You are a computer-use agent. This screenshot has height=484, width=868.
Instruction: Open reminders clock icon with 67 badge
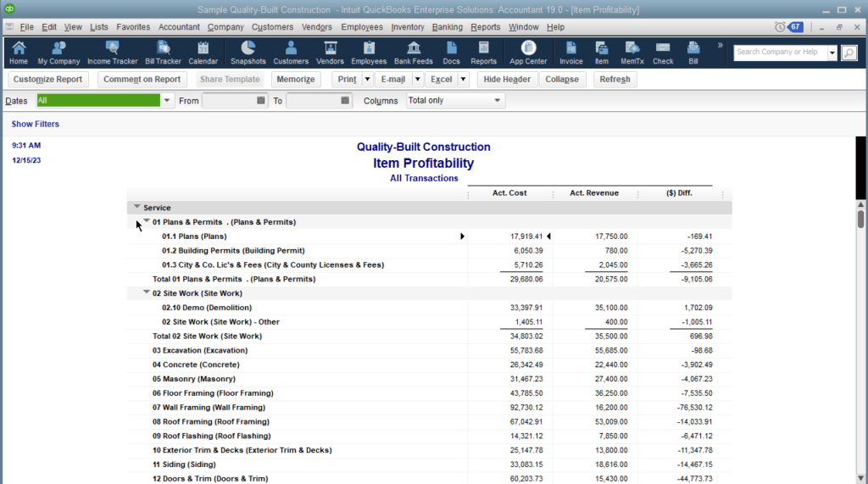[789, 26]
